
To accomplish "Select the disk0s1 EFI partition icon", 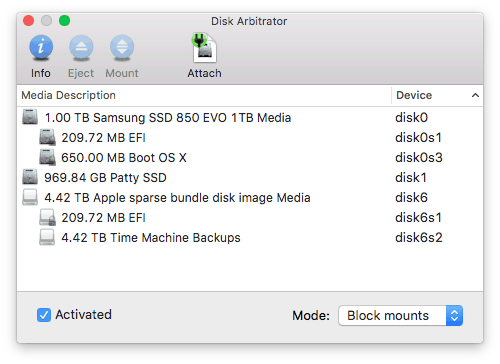I will click(x=47, y=137).
